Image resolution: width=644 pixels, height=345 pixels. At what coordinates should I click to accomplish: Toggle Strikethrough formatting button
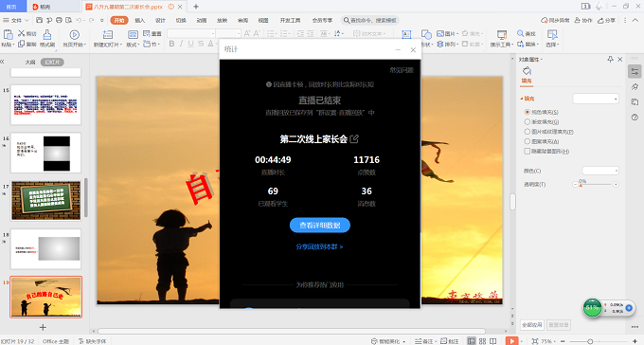(x=201, y=44)
